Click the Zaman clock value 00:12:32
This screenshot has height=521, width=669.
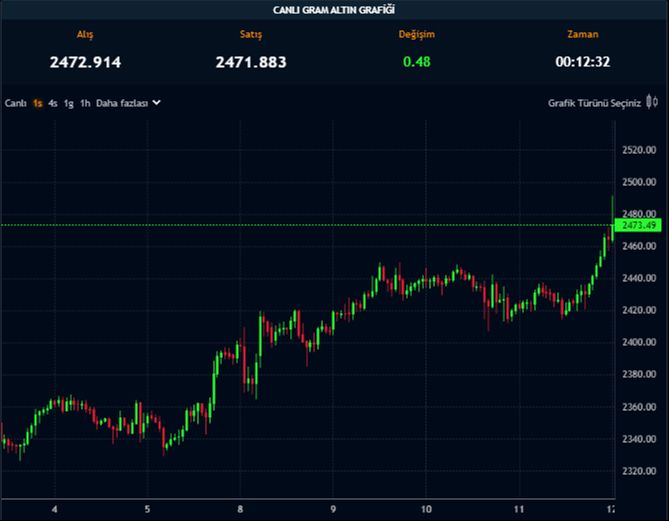(583, 62)
